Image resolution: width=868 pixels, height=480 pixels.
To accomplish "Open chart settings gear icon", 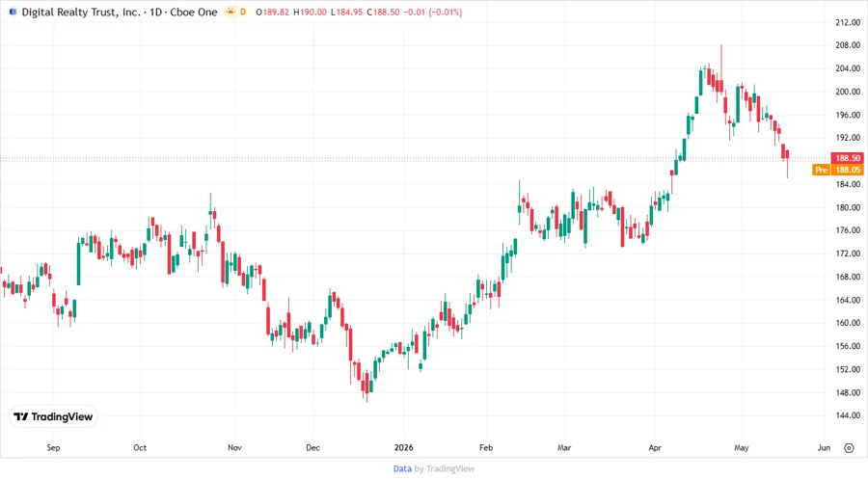I will pos(849,448).
